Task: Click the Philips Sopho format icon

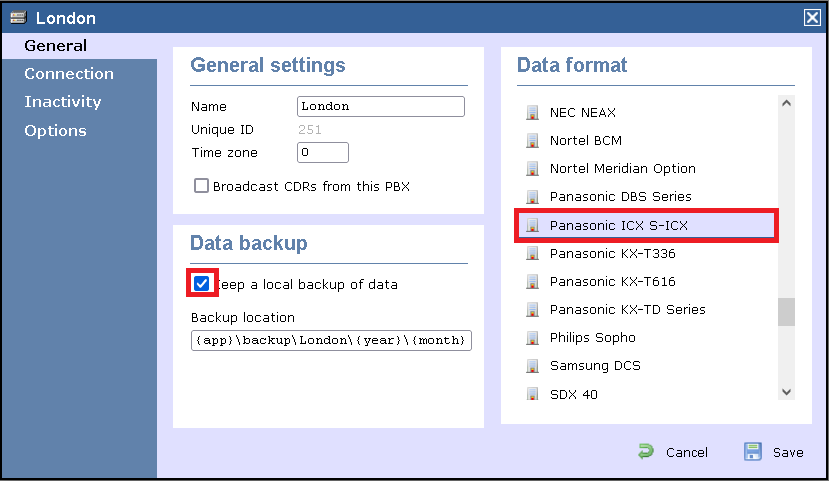Action: (x=533, y=338)
